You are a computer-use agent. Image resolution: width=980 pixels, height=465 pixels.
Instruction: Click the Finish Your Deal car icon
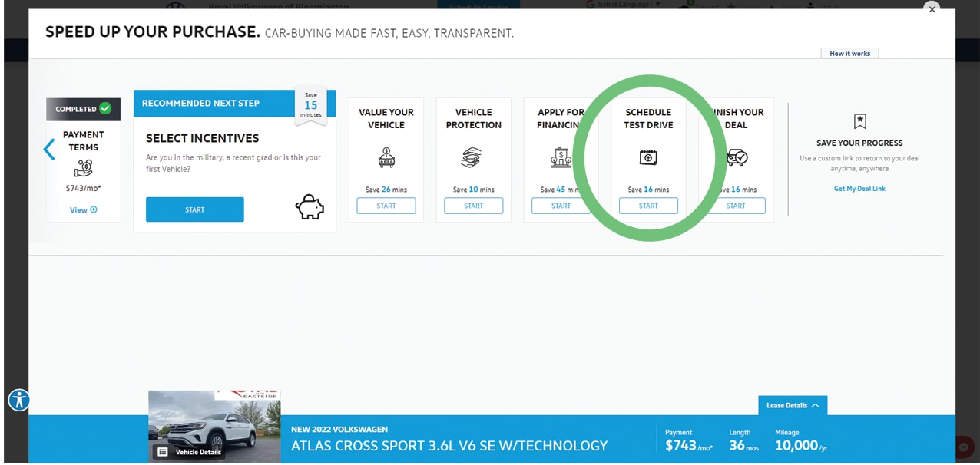pos(737,157)
